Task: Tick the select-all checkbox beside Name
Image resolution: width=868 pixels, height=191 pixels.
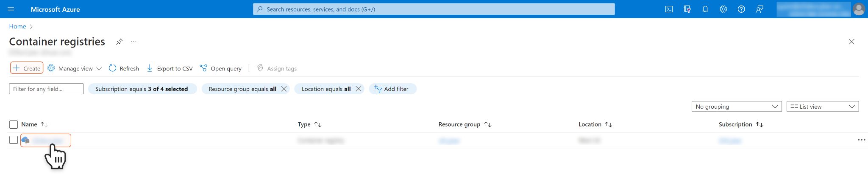Action: click(14, 124)
